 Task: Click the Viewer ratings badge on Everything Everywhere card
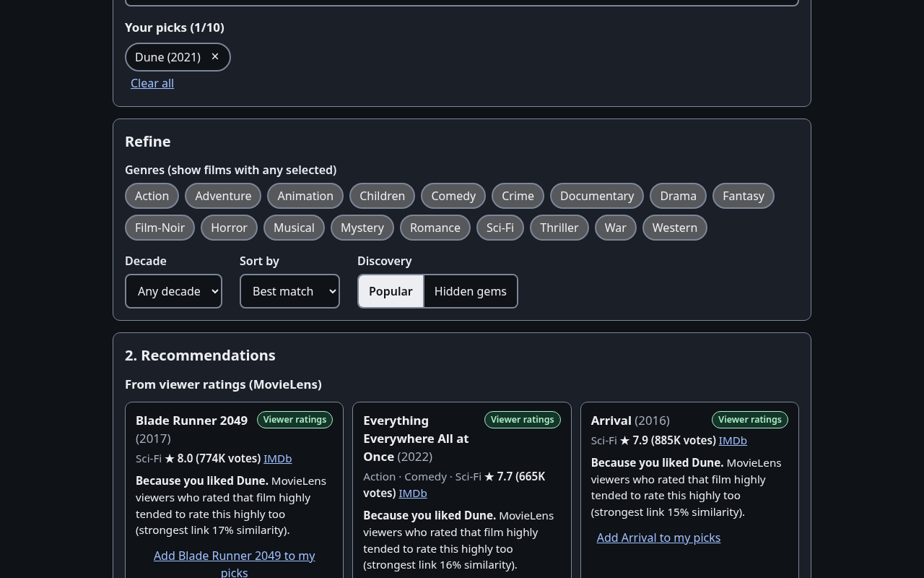[x=522, y=420]
